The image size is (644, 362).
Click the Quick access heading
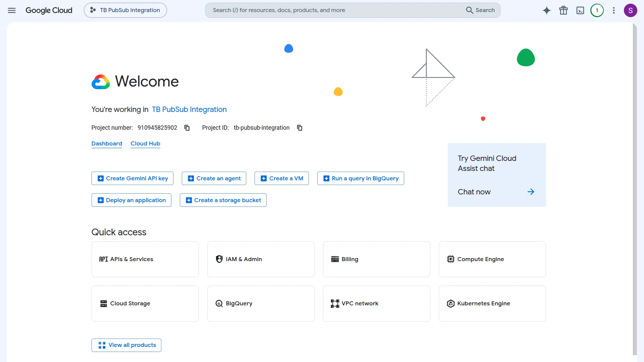(x=119, y=232)
